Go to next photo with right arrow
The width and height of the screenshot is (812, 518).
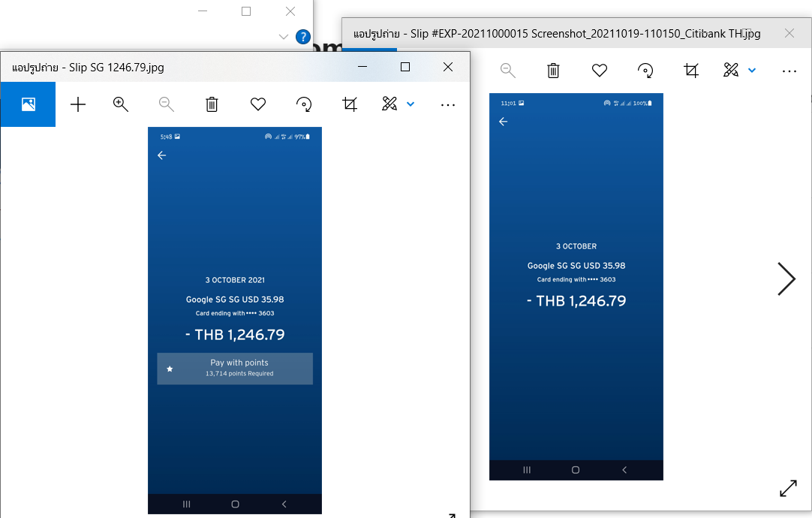pyautogui.click(x=786, y=279)
